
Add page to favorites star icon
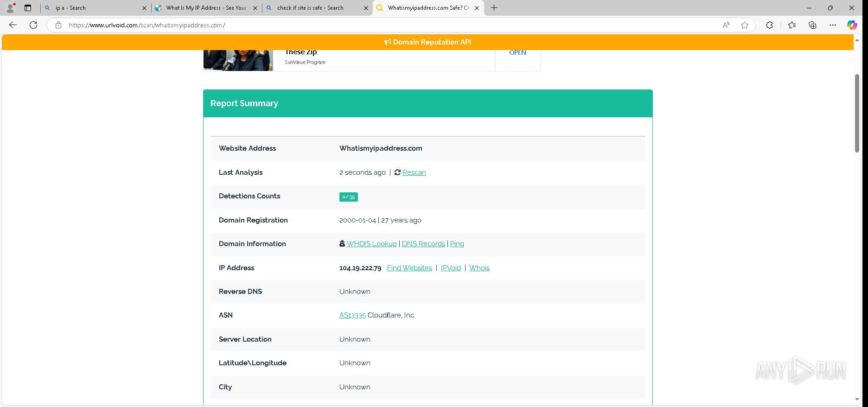[745, 25]
